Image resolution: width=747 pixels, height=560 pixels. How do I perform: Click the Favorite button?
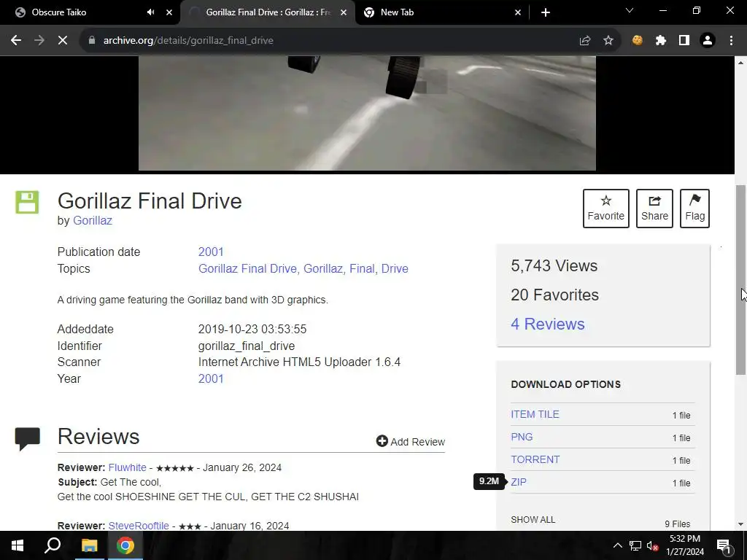[606, 209]
